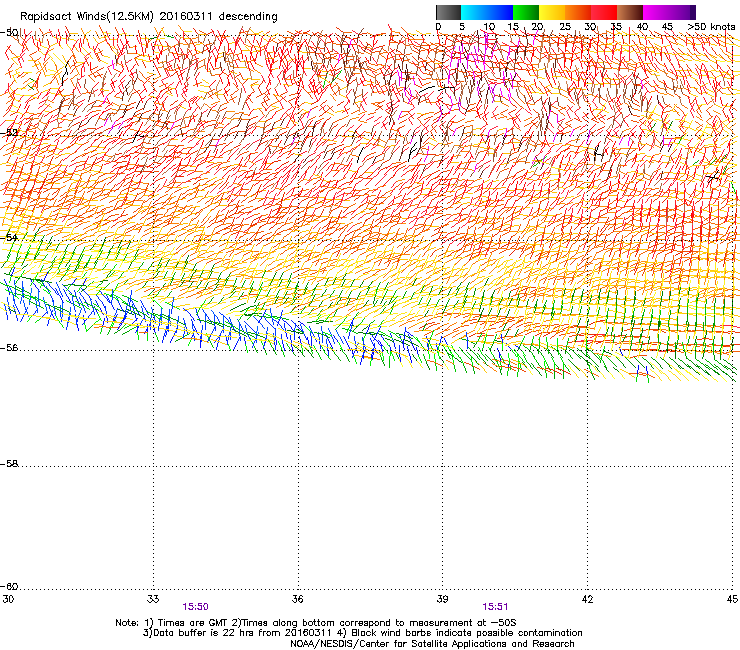The height and width of the screenshot is (650, 740).
Task: Click longitude label 45 on the axis
Action: tap(732, 599)
